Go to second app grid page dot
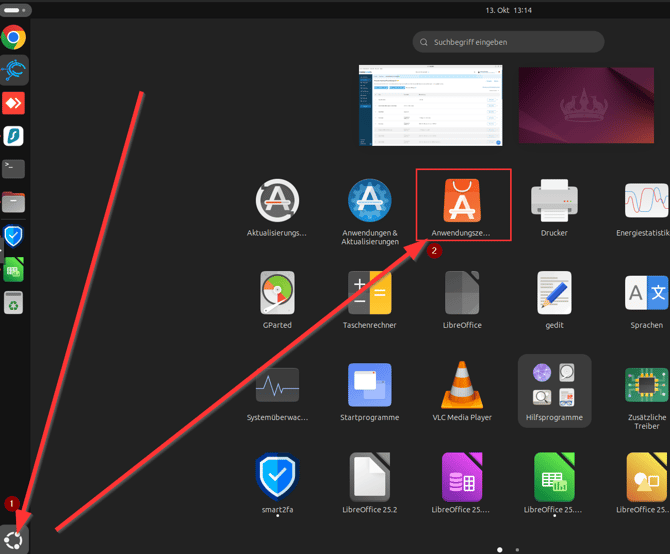Screen dimensions: 670x554 (x=517, y=549)
